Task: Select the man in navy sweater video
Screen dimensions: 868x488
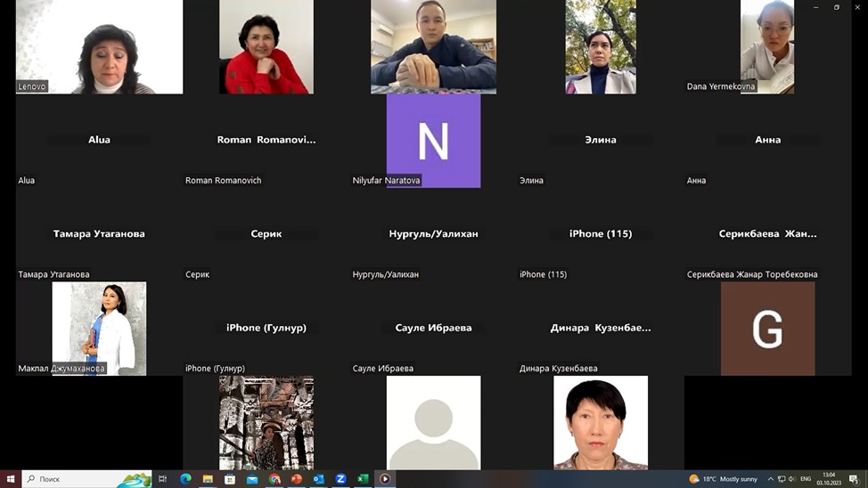Action: (x=433, y=47)
